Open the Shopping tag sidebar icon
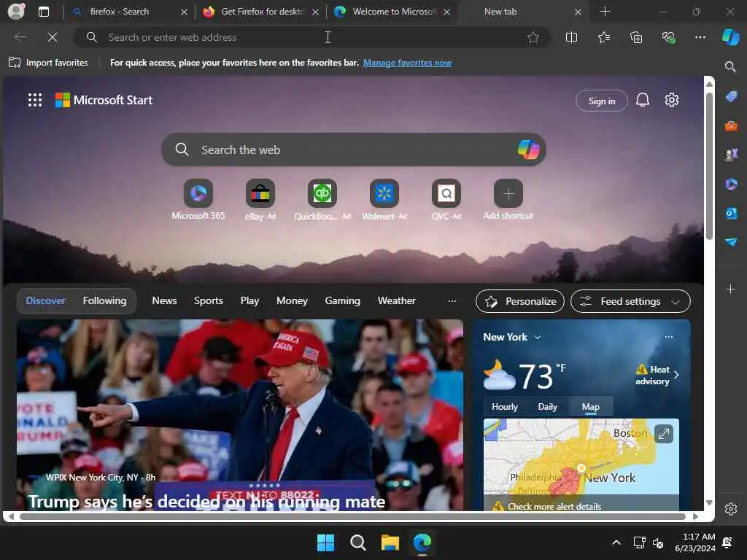This screenshot has width=747, height=560. point(731,96)
